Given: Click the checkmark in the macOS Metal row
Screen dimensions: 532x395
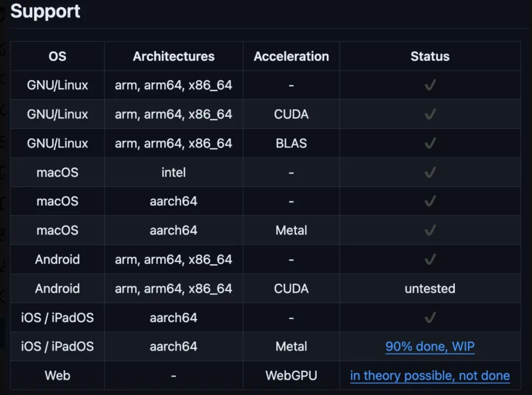Looking at the screenshot, I should (x=430, y=230).
